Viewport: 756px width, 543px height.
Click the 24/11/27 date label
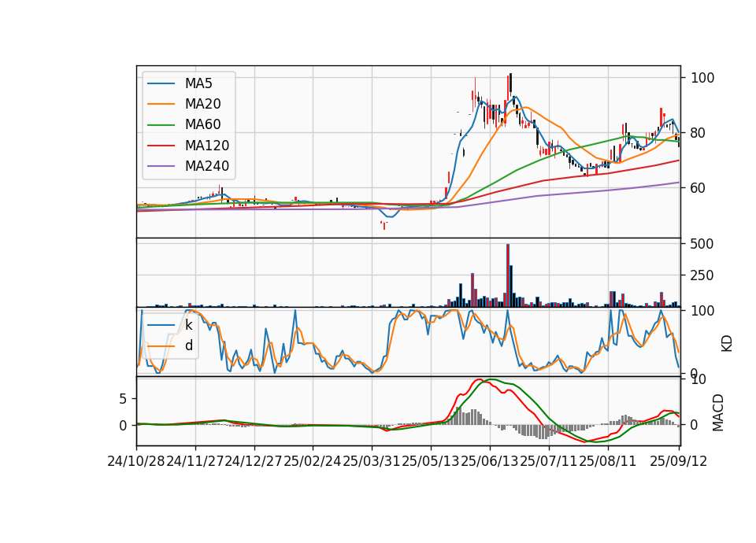[195, 461]
